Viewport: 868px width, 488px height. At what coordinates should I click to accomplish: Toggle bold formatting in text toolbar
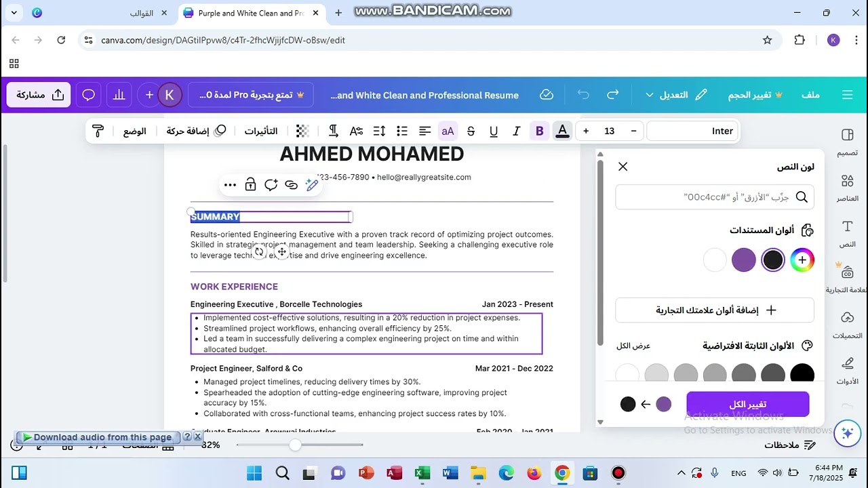[x=540, y=131]
